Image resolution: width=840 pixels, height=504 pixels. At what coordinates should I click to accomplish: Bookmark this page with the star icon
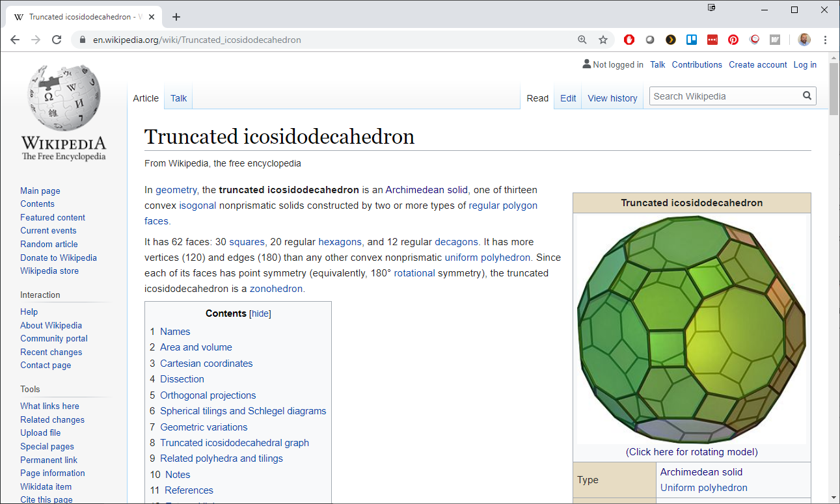pos(603,40)
